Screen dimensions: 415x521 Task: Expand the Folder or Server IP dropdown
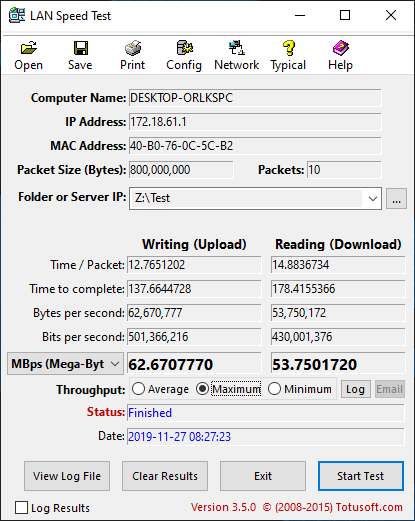373,199
